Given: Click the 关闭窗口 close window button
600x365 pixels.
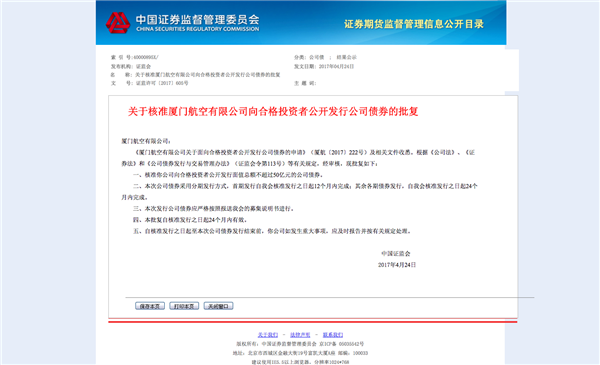Looking at the screenshot, I should 218,306.
